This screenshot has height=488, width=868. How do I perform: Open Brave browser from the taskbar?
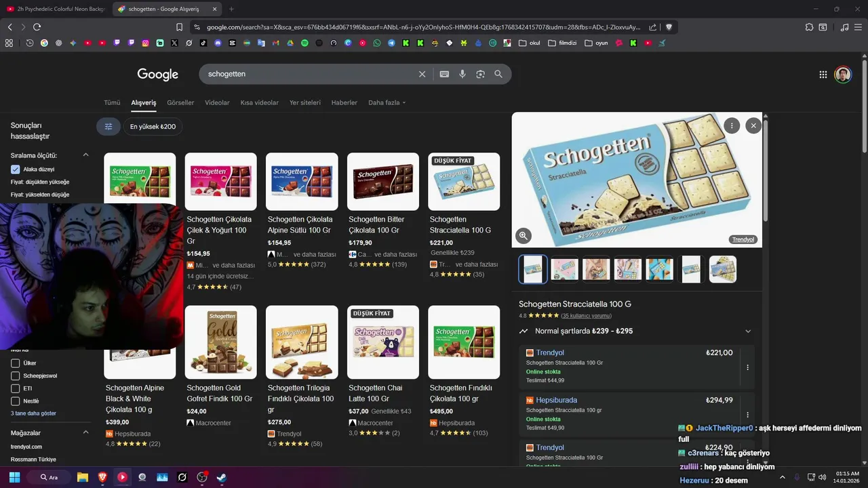102,477
